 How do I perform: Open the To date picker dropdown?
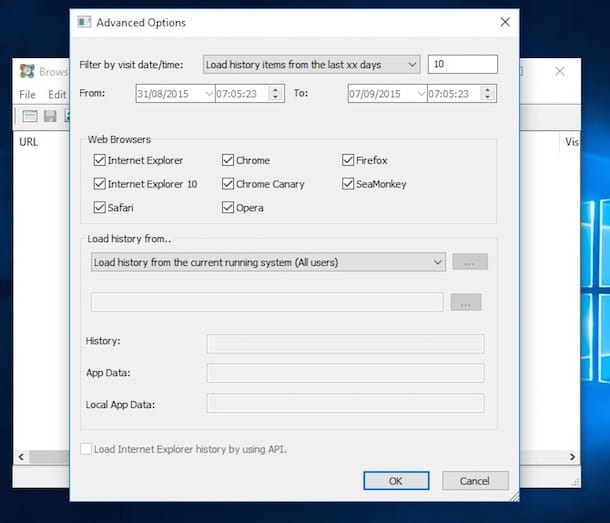point(421,94)
